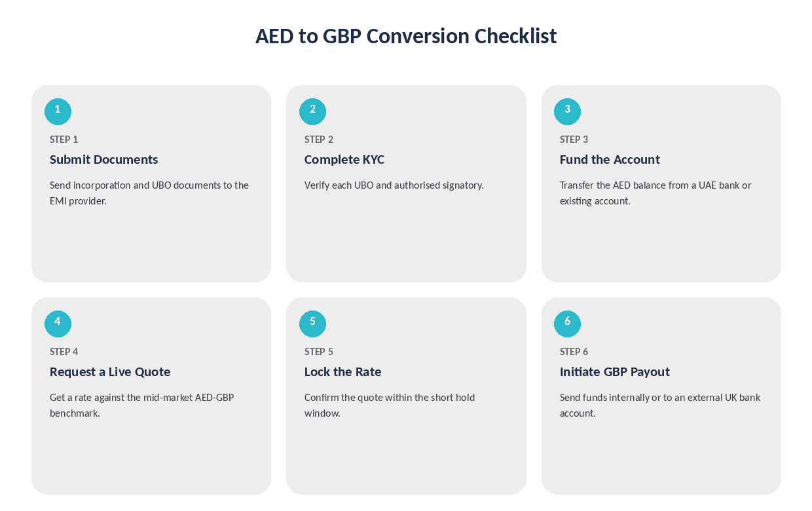Click the teal number 1 circle badge
812x511 pixels.
tap(58, 111)
